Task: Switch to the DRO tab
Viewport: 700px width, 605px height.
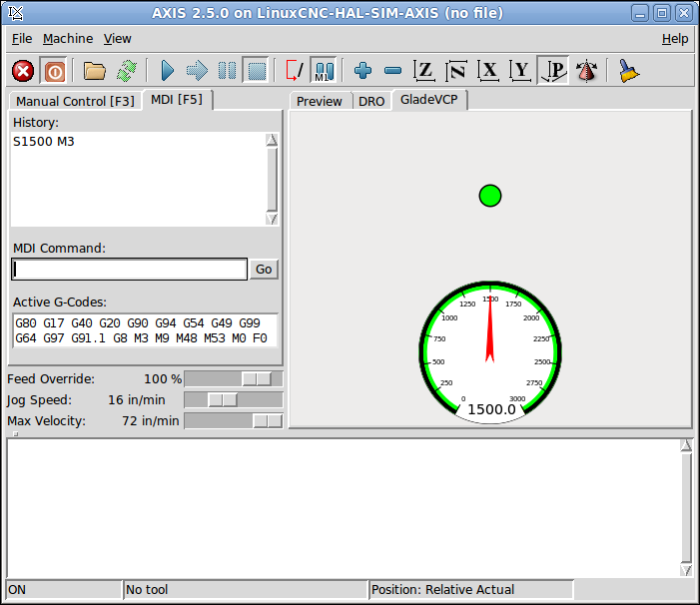Action: coord(371,101)
